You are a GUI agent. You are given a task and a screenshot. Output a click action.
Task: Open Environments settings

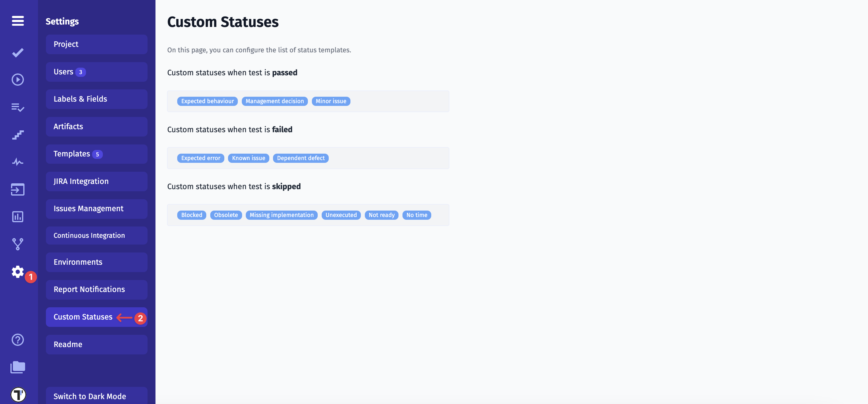[97, 262]
